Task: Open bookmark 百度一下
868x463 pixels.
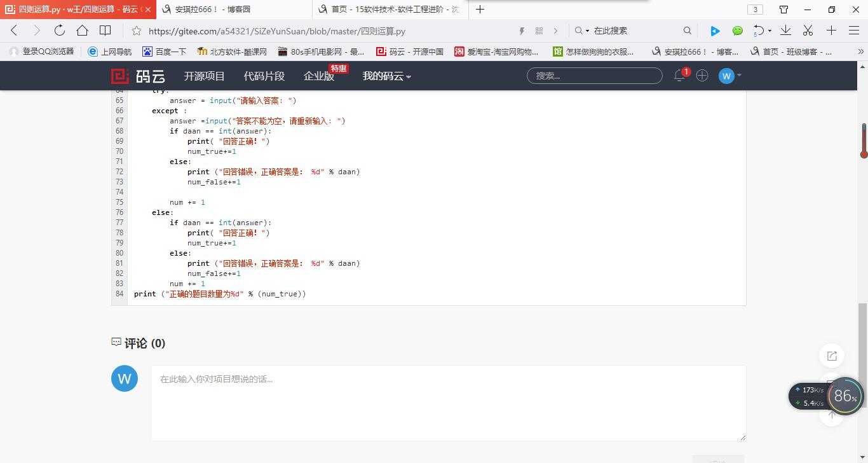Action: 164,52
